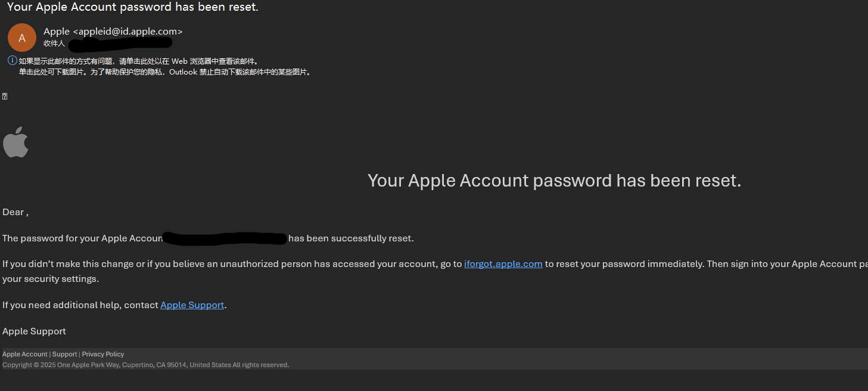Click the gray Apple logo image
Image resolution: width=868 pixels, height=391 pixels.
(x=15, y=142)
